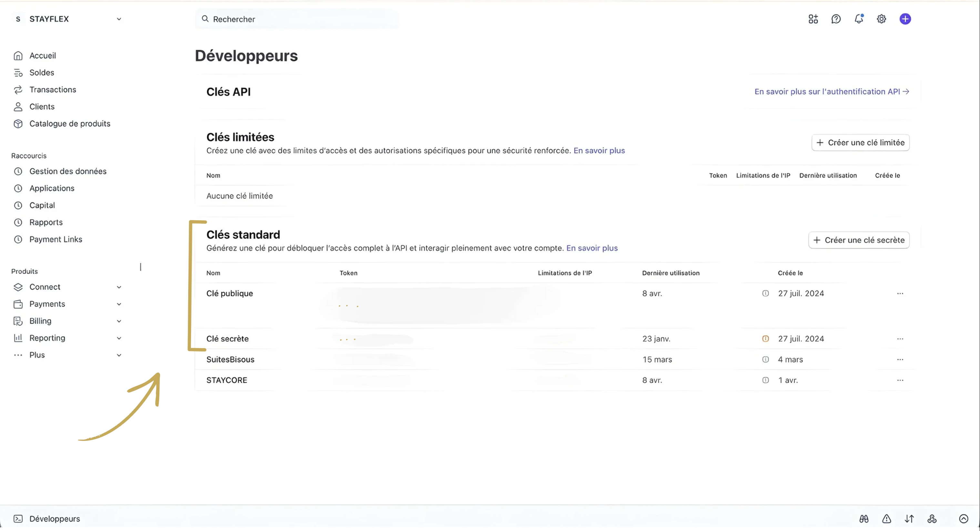
Task: Go to Transactions in sidebar
Action: pyautogui.click(x=53, y=89)
